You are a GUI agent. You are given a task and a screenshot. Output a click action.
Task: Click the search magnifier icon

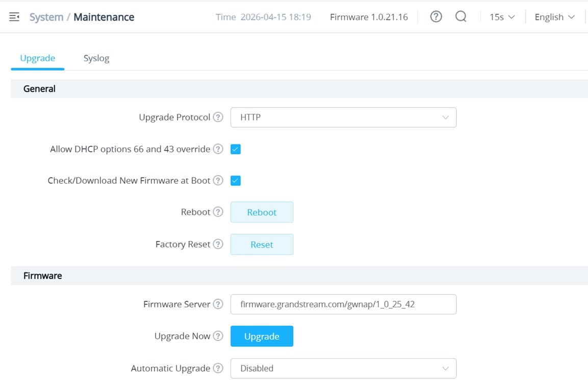(x=461, y=17)
